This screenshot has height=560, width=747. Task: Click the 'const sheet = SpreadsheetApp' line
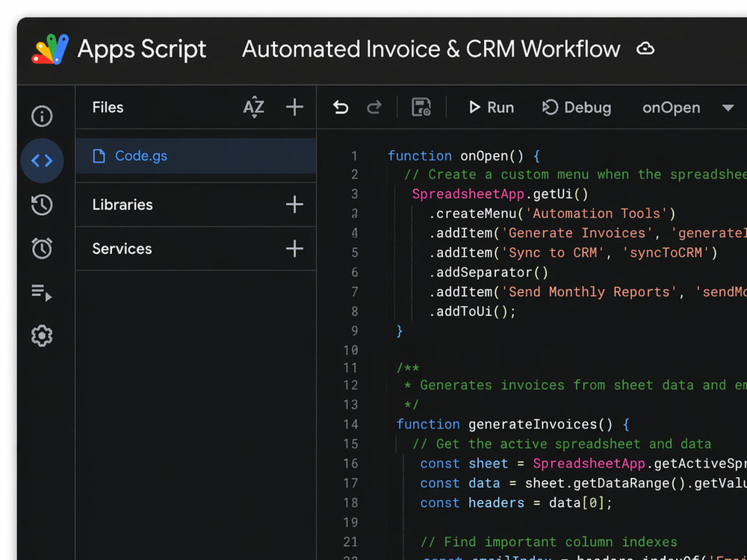583,464
